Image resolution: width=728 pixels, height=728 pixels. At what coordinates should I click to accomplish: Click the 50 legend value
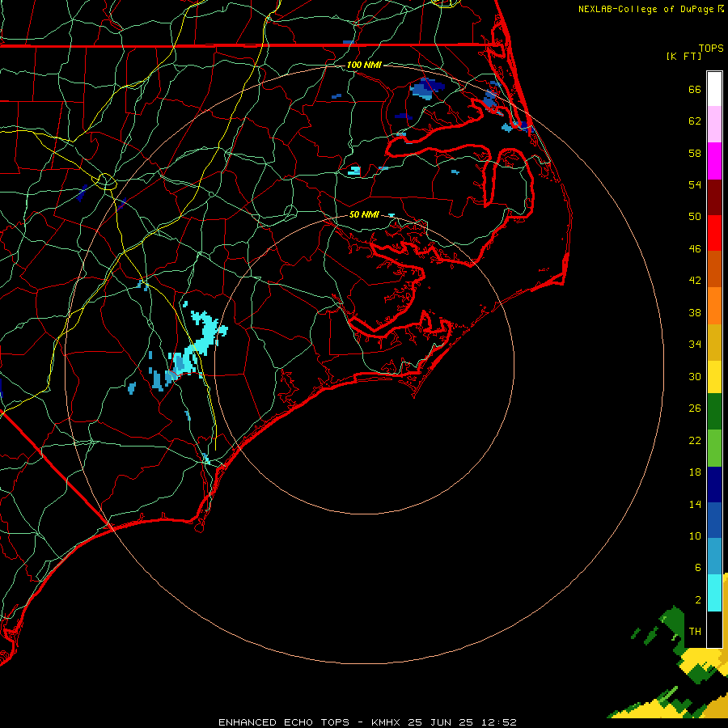click(x=695, y=216)
